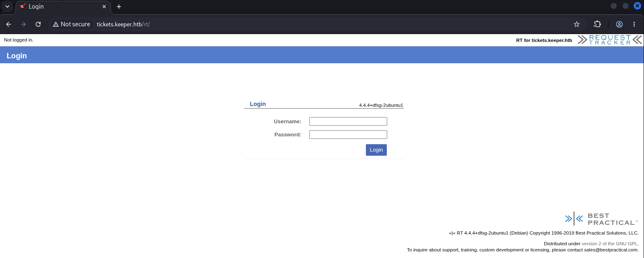Select the Login browser tab
Viewport: 644px width, 258px height.
click(63, 7)
